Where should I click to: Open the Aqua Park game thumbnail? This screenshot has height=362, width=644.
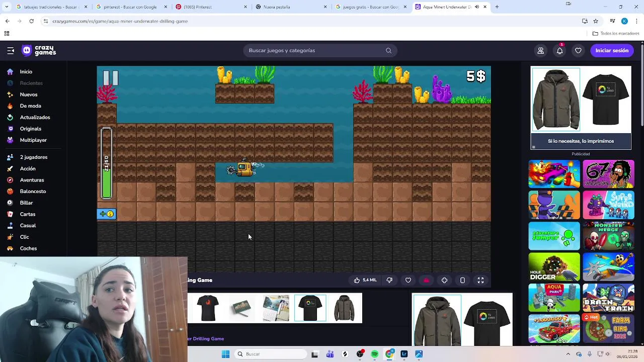pyautogui.click(x=554, y=298)
